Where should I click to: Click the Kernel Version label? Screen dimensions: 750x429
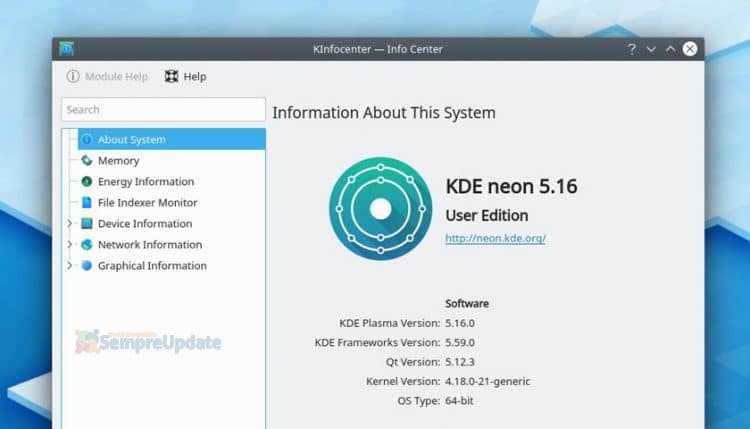403,382
